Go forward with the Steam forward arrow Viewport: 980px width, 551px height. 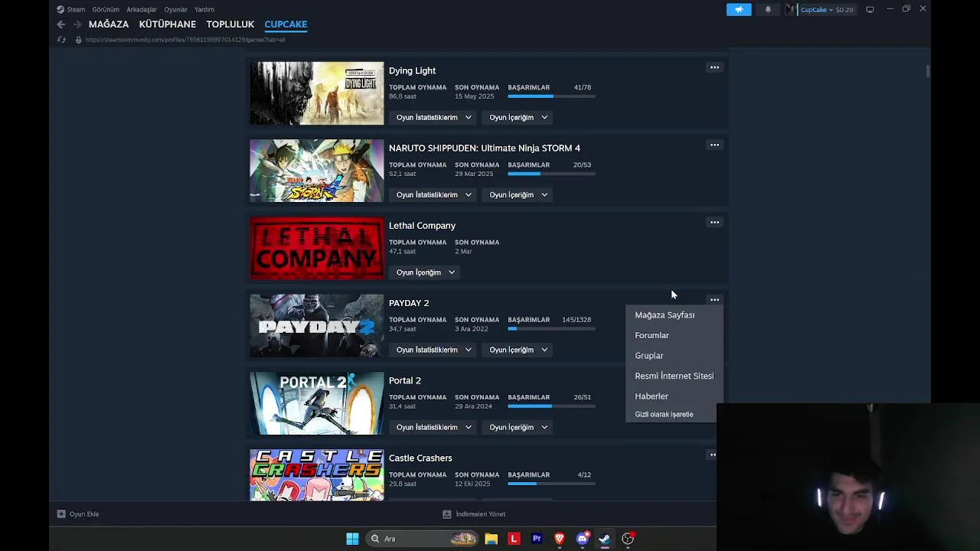point(77,24)
